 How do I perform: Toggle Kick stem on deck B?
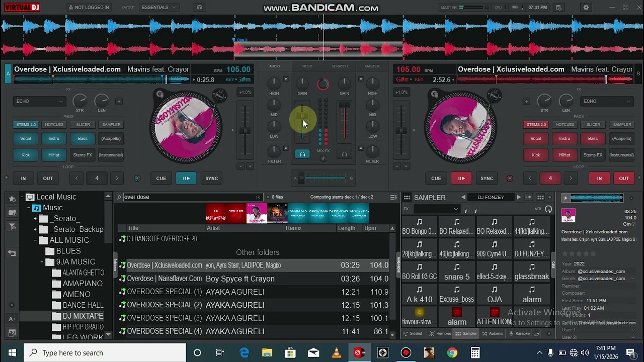click(x=536, y=155)
